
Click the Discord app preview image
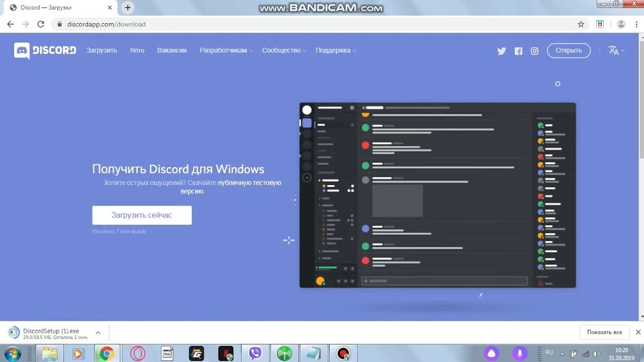438,195
